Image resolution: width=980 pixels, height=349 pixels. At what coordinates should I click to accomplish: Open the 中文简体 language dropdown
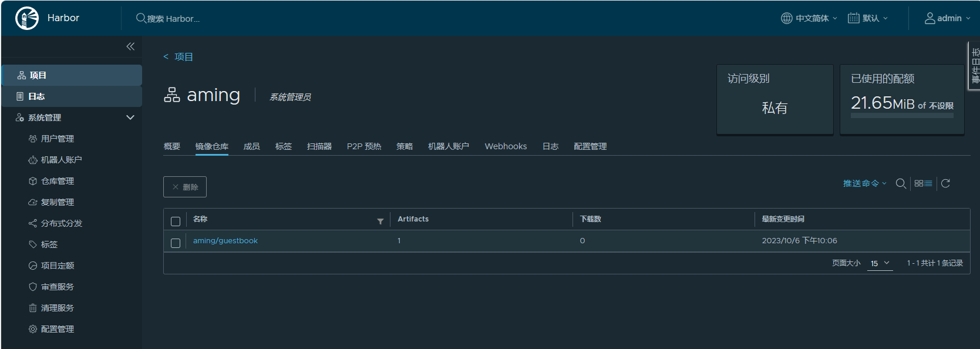tap(816, 18)
